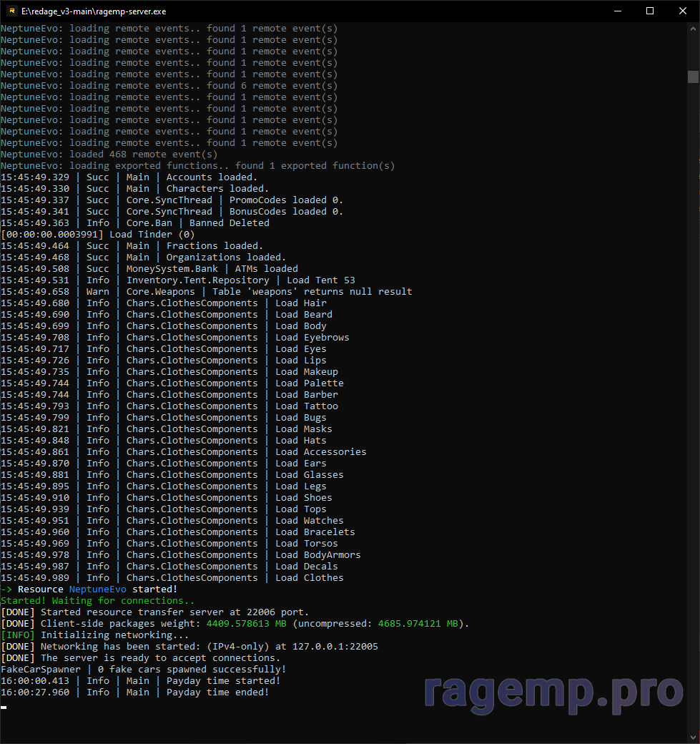
Task: Click the ragemp-server app icon in title bar
Action: (11, 11)
